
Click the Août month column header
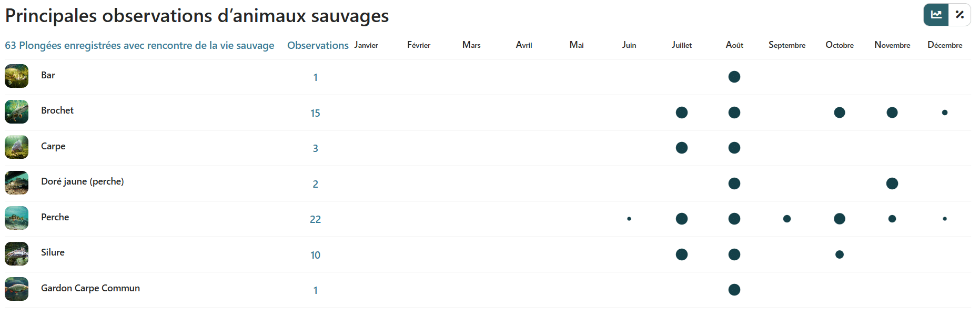[x=734, y=45]
